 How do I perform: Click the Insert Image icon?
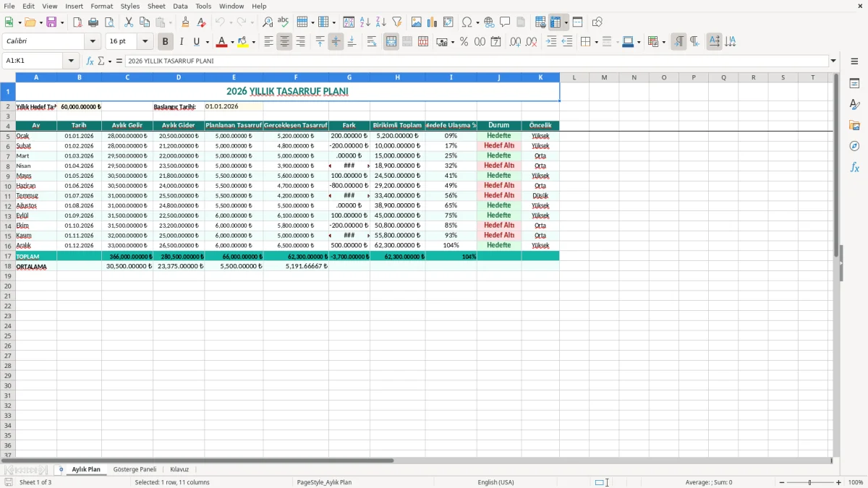(x=417, y=22)
